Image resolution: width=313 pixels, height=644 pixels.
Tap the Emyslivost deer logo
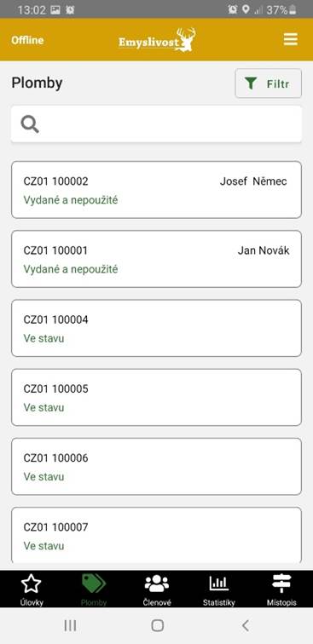tap(157, 40)
